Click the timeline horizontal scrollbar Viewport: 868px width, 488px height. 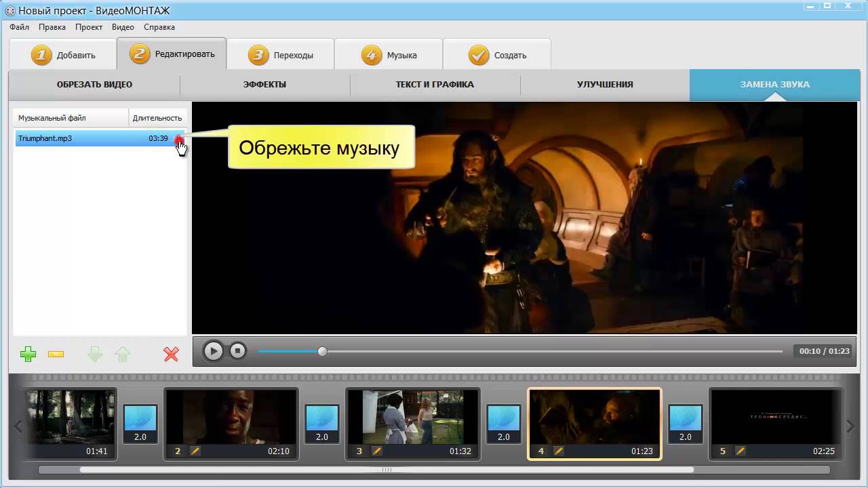coord(387,469)
